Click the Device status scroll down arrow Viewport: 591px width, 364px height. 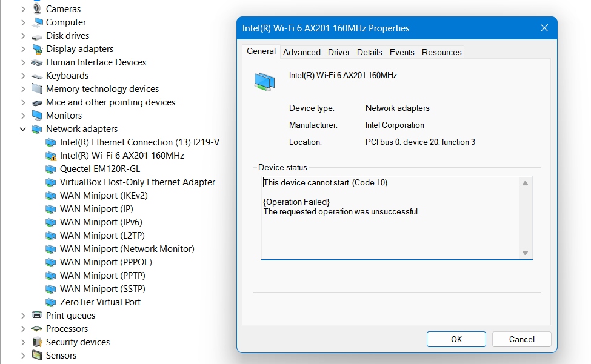[525, 253]
